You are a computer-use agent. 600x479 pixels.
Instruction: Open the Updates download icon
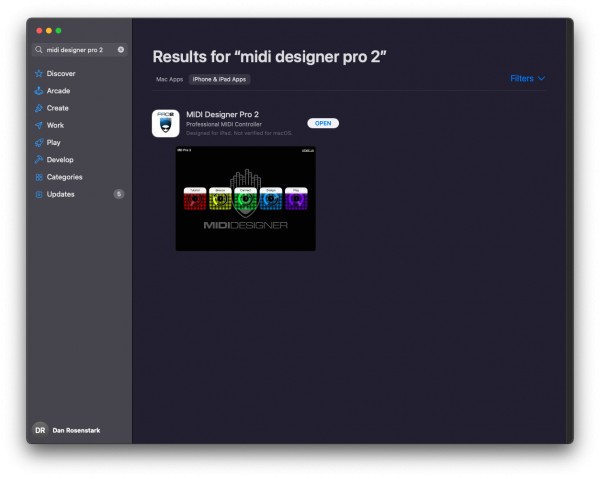click(39, 194)
